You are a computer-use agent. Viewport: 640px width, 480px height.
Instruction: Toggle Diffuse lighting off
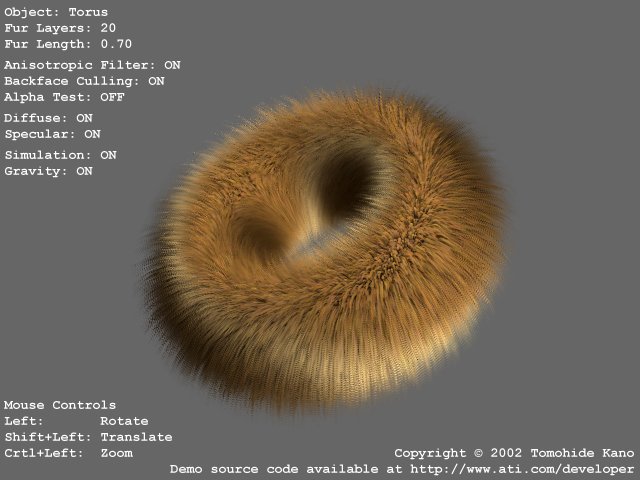[x=48, y=118]
